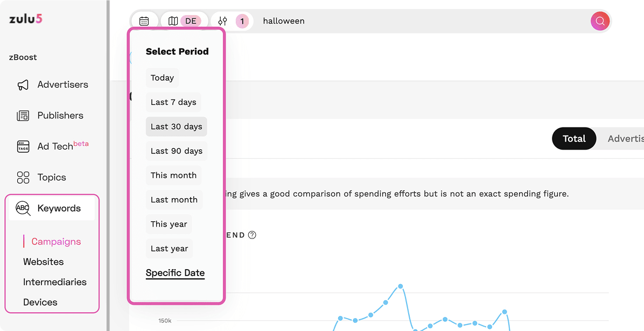Pick This month from period list
Viewport: 644px width, 331px height.
coord(173,175)
